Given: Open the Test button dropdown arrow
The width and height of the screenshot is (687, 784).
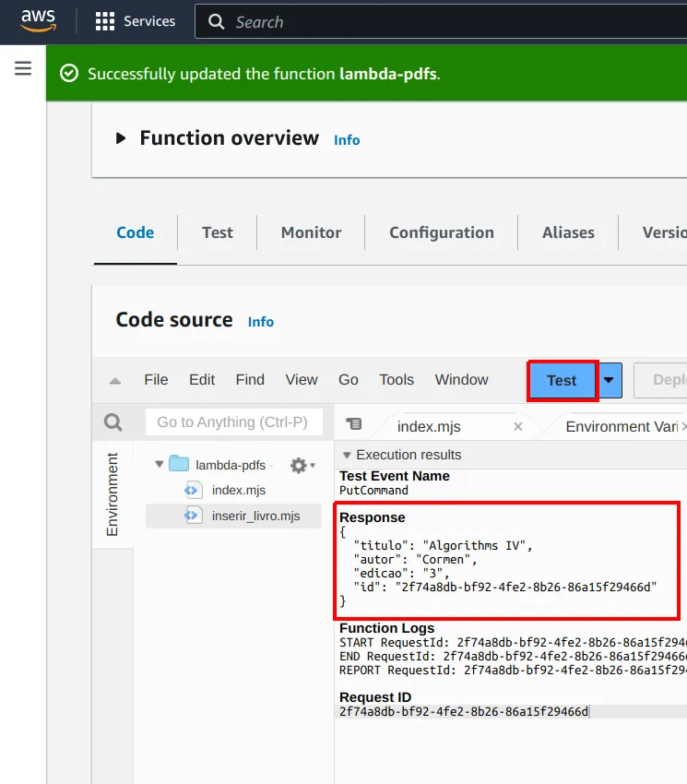Looking at the screenshot, I should (x=609, y=381).
